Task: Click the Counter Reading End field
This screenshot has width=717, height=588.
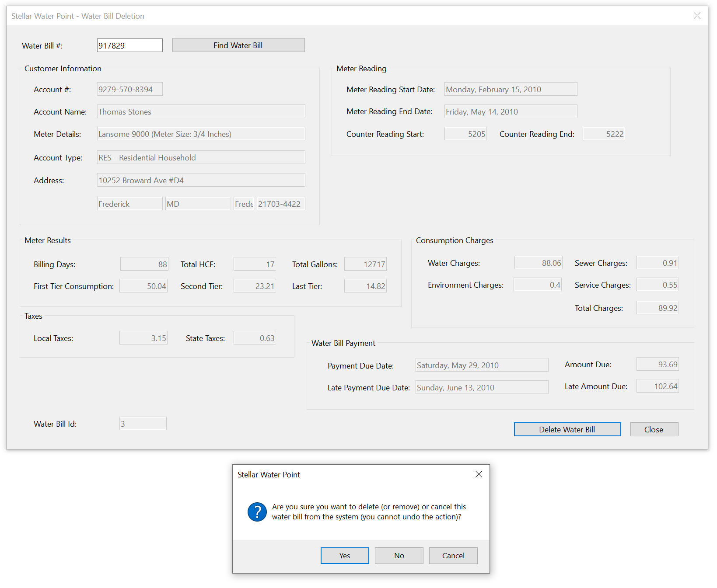Action: click(x=604, y=134)
